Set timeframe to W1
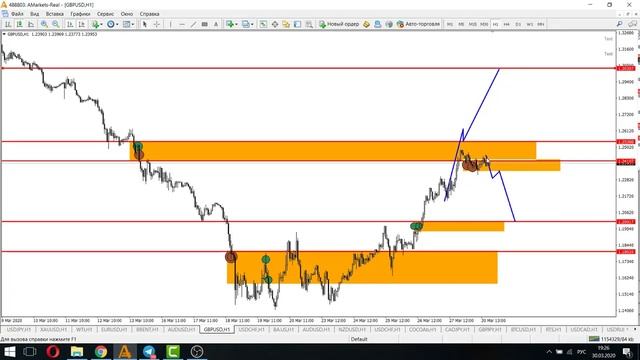 529,24
